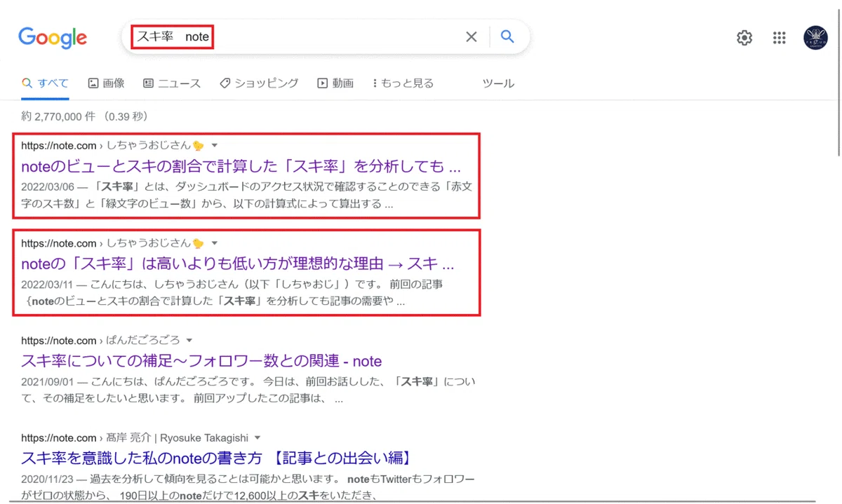Click the result count 約 2,770,000 件

[84, 116]
